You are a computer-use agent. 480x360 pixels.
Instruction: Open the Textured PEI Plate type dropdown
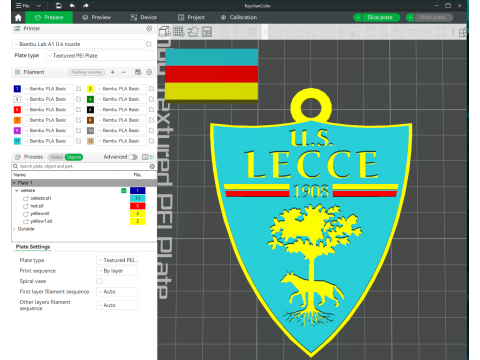click(x=100, y=56)
